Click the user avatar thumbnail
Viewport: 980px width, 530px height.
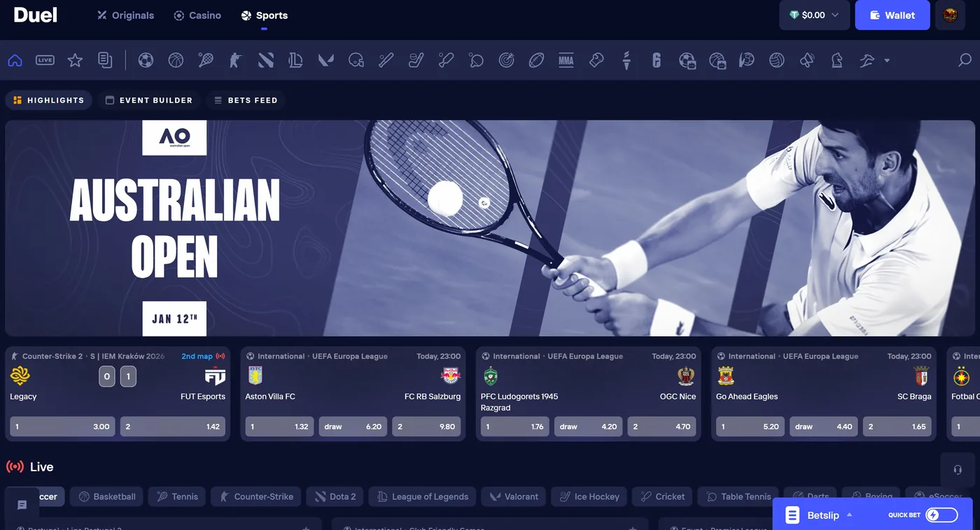(x=950, y=15)
